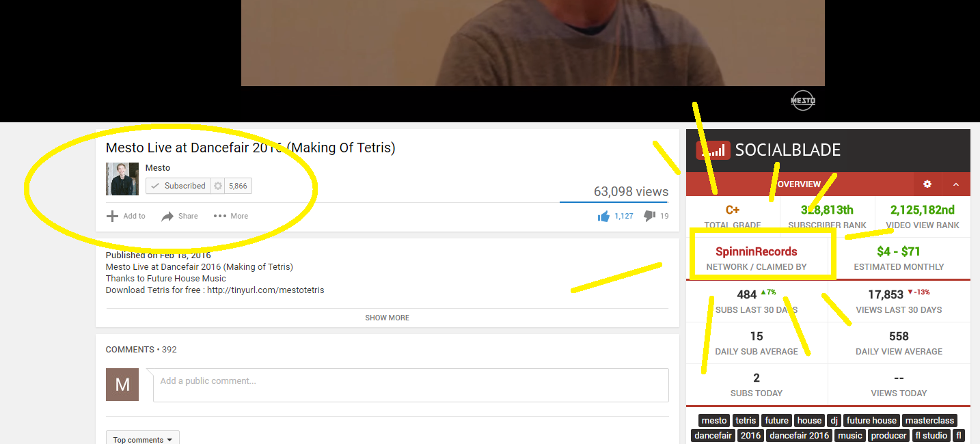Click the mesto tag
Viewport: 980px width, 444px height.
(714, 421)
